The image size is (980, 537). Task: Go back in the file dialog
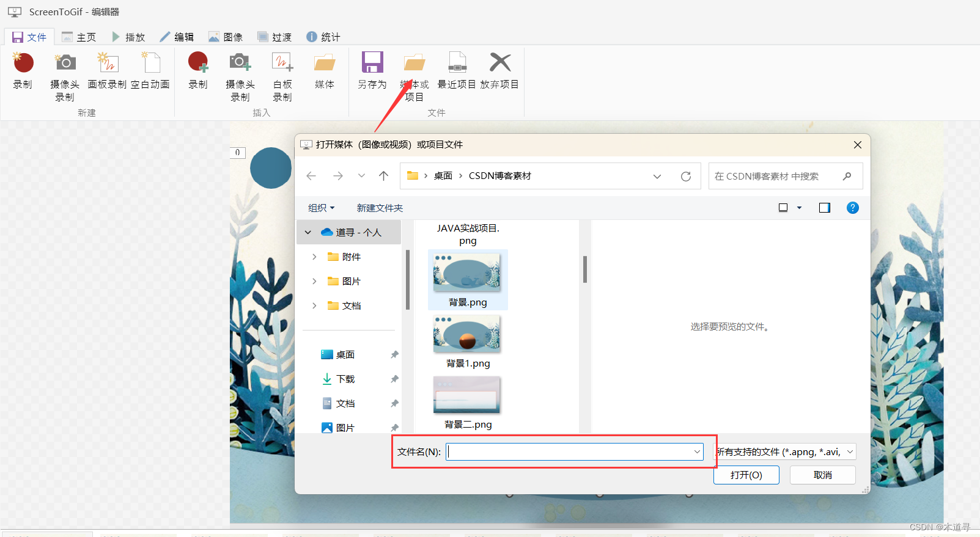(x=311, y=176)
